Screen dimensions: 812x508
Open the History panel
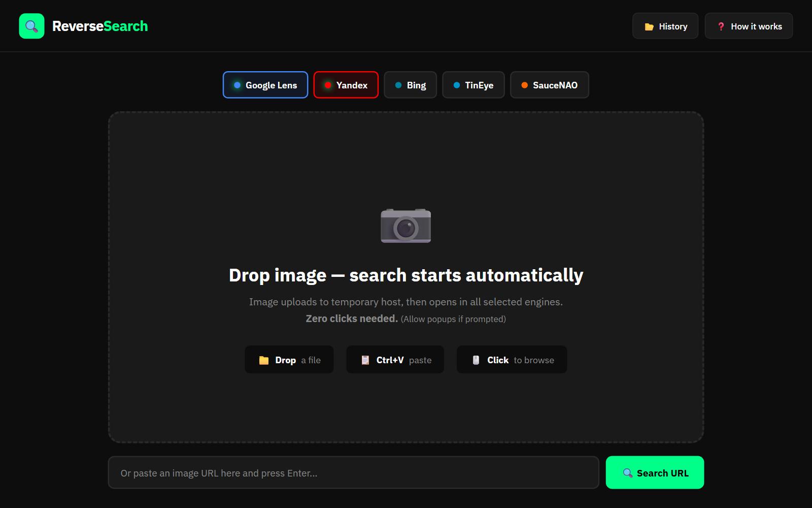click(665, 26)
